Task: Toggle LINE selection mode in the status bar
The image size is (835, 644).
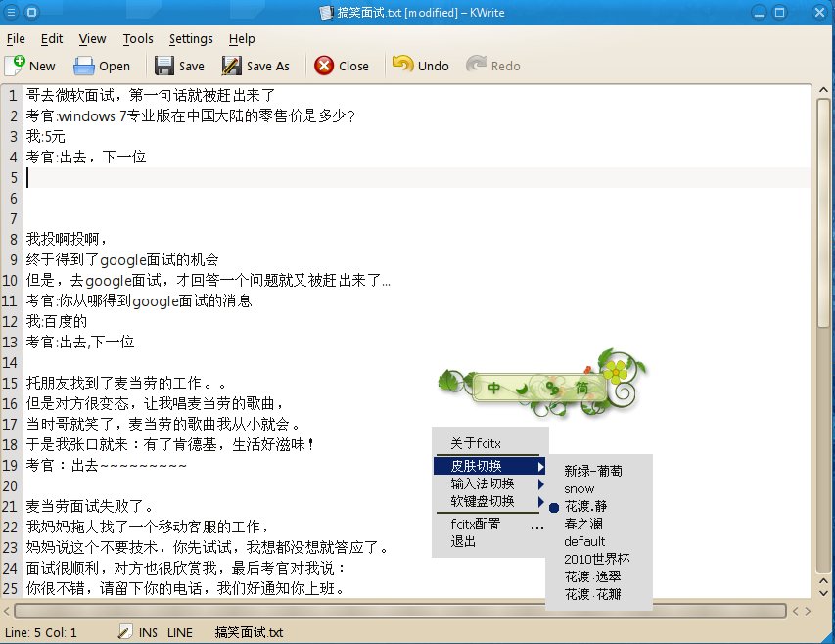Action: pos(179,632)
